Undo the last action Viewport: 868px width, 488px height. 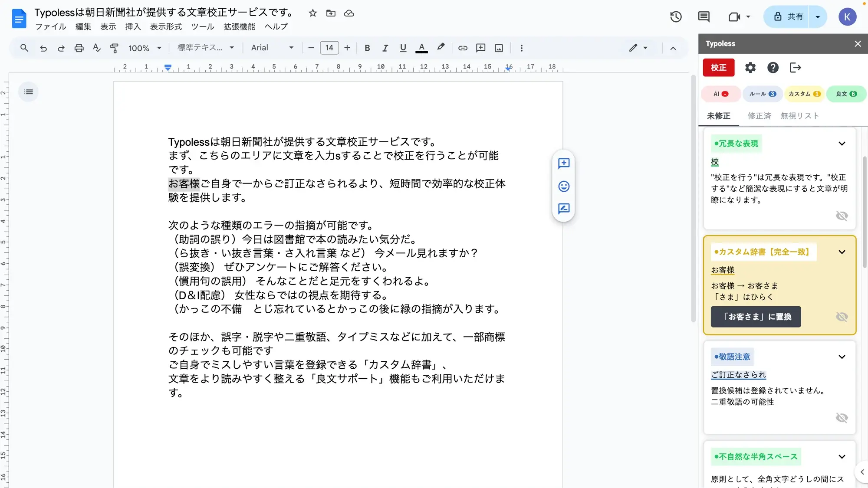[43, 48]
